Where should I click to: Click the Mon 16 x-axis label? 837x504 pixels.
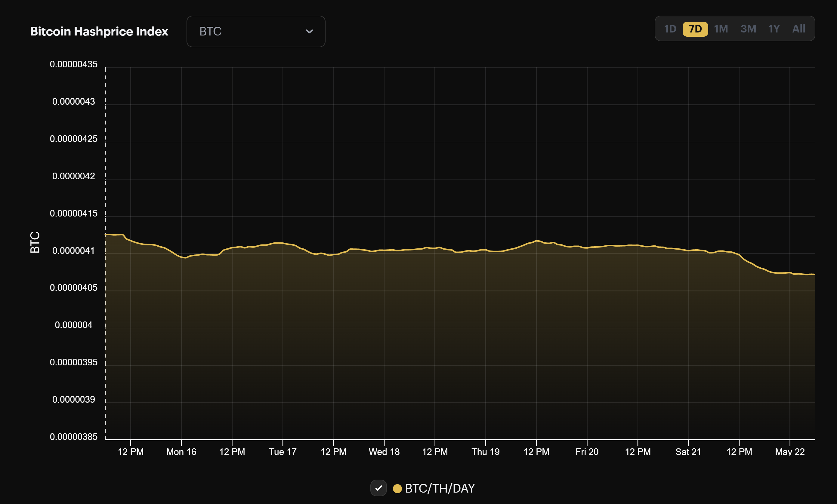181,452
